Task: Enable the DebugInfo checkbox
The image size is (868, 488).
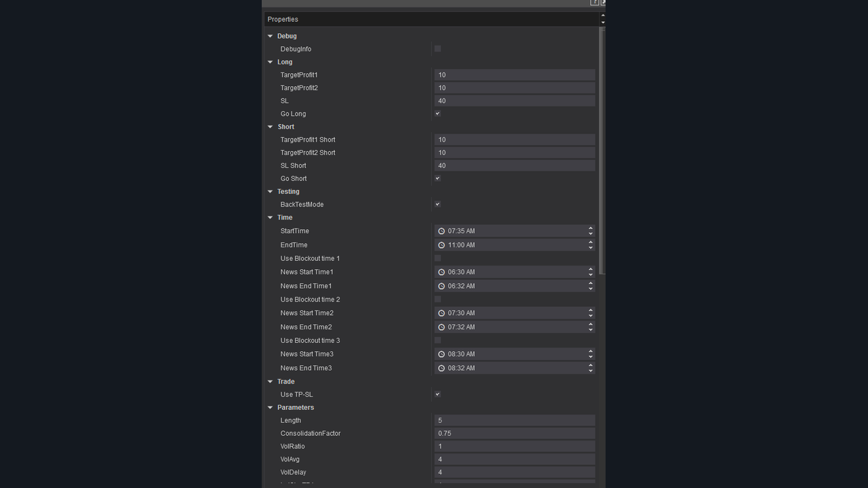Action: [437, 49]
